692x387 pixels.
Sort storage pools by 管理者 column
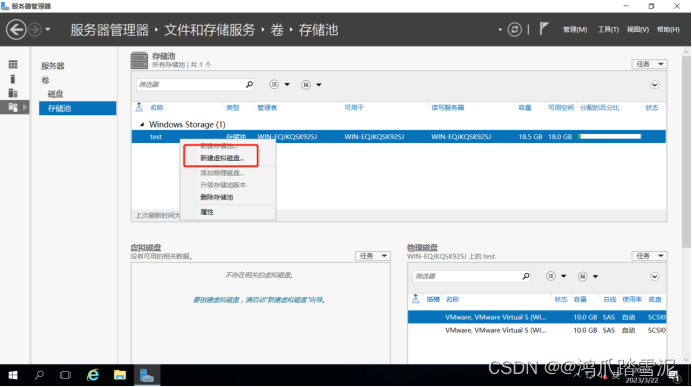(x=267, y=108)
